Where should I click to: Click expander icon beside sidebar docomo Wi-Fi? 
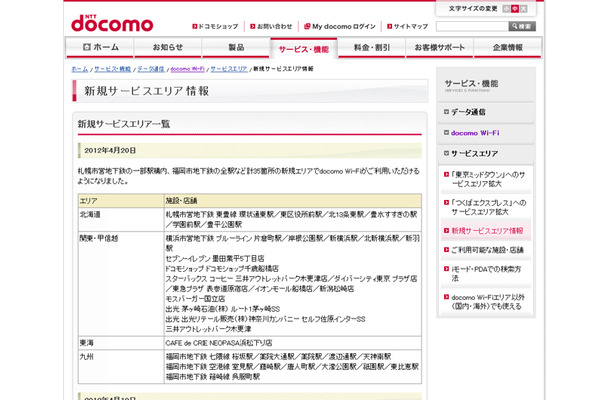(447, 133)
